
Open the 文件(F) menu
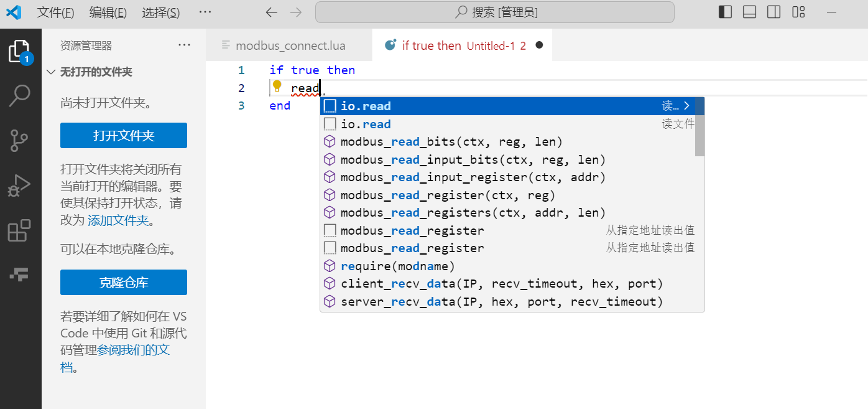55,12
